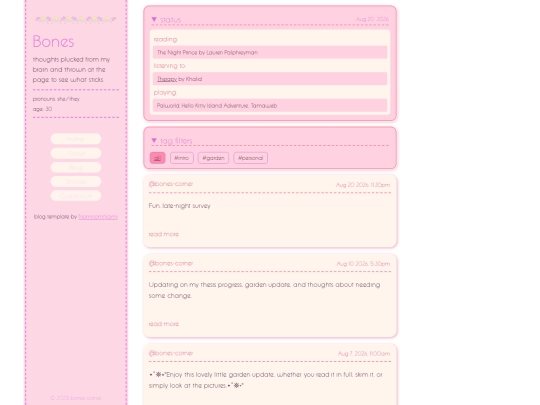
Task: Click the Aug 7 2026, 11:00am timestamp
Action: pyautogui.click(x=364, y=354)
